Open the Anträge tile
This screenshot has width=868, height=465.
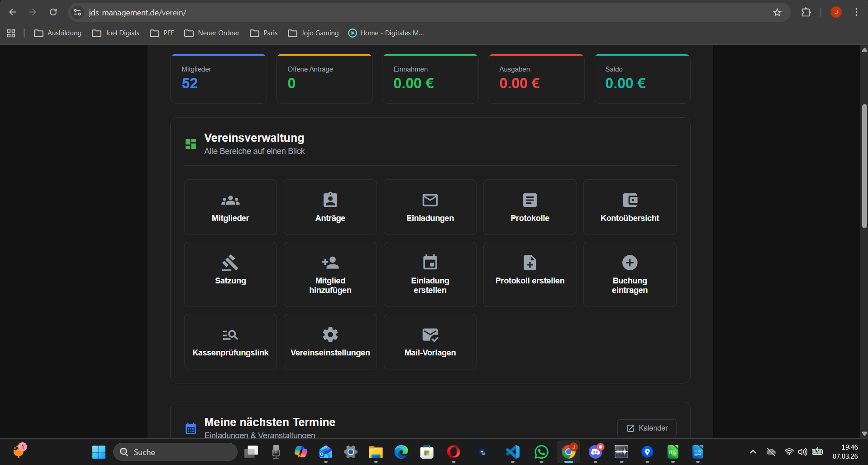[330, 207]
